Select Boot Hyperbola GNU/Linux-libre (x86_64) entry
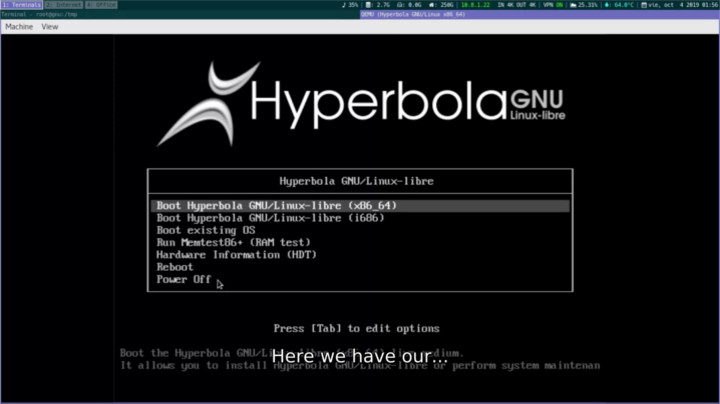The width and height of the screenshot is (720, 404). (277, 206)
